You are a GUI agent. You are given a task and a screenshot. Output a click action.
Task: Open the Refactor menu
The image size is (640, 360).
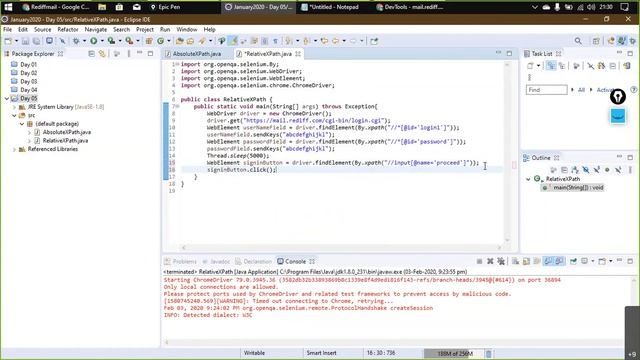click(x=68, y=30)
